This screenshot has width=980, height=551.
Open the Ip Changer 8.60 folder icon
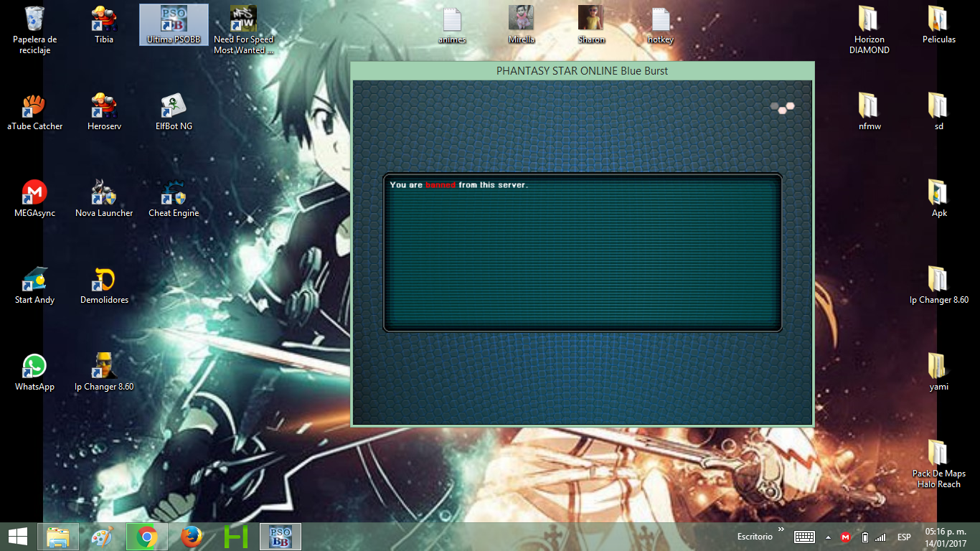pyautogui.click(x=938, y=286)
